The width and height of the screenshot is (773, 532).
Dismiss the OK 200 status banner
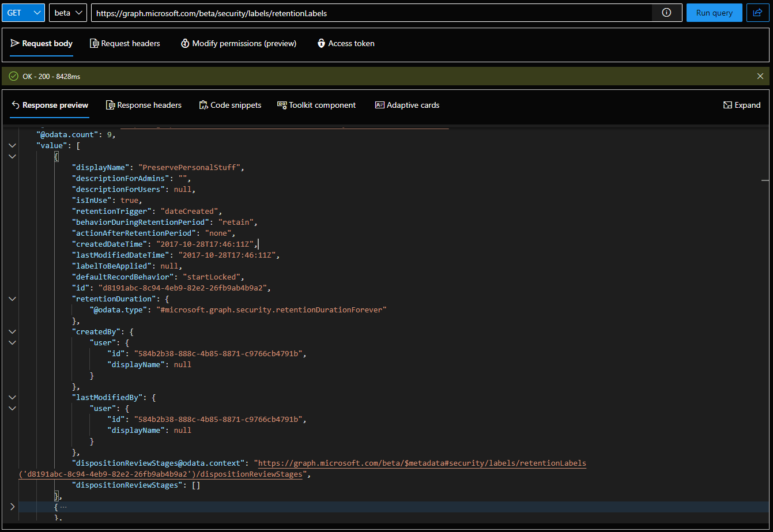(x=760, y=76)
